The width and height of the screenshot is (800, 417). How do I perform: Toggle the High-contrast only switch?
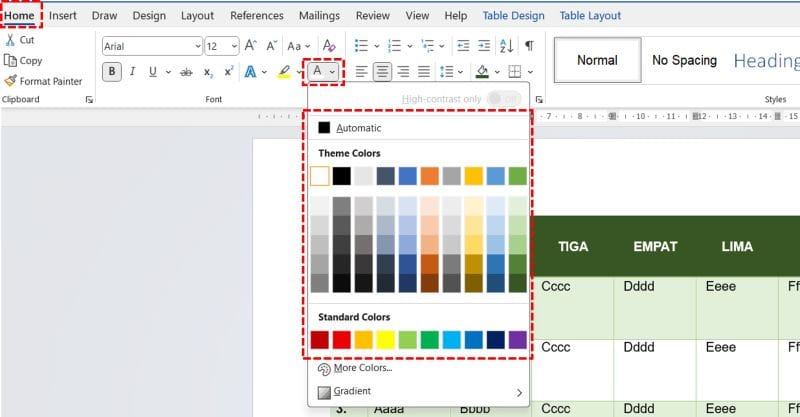(505, 99)
